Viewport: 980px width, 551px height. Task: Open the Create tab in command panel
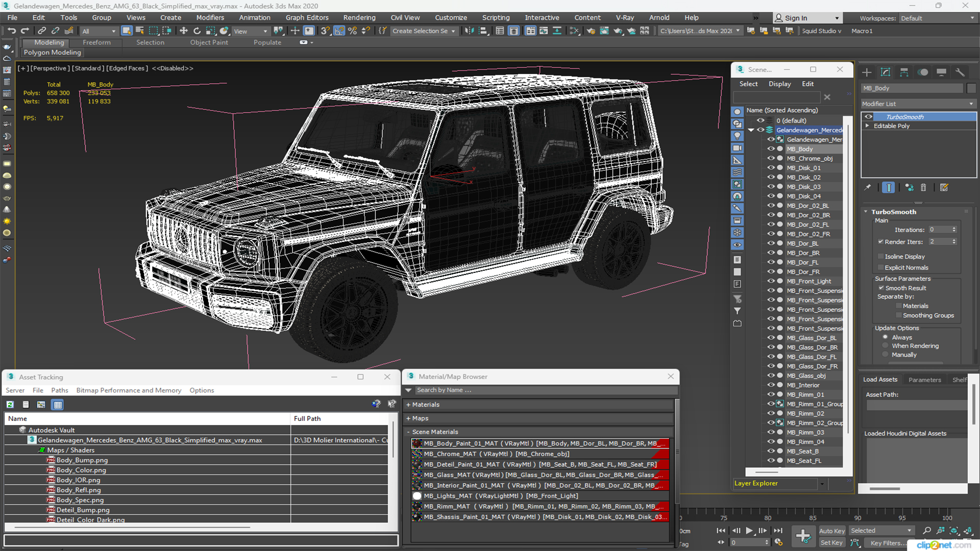pos(867,72)
